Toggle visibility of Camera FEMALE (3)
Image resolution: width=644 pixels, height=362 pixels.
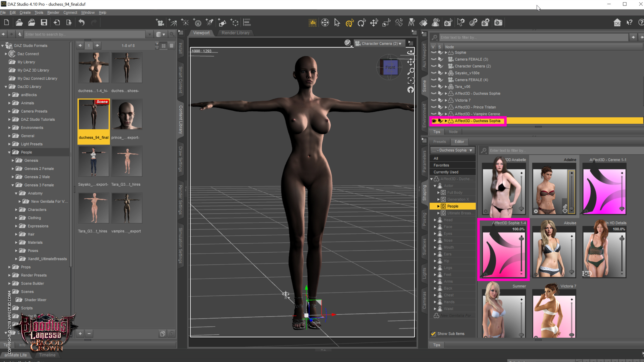(434, 59)
